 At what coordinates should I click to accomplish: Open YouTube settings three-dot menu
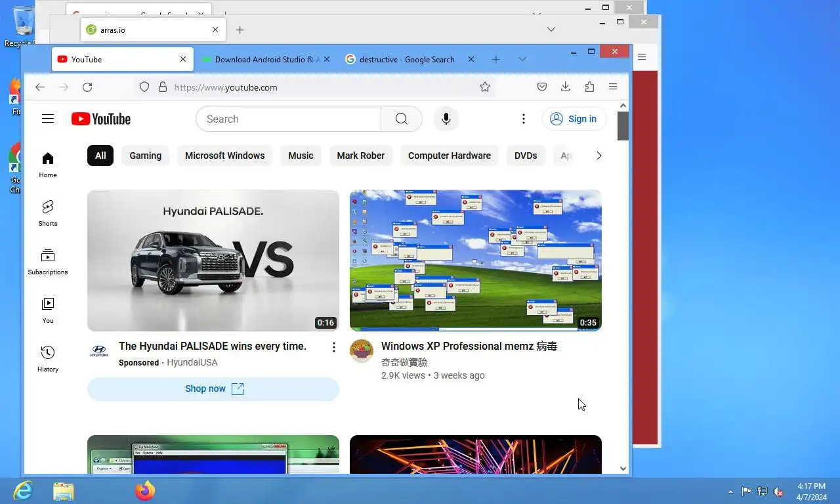coord(524,119)
